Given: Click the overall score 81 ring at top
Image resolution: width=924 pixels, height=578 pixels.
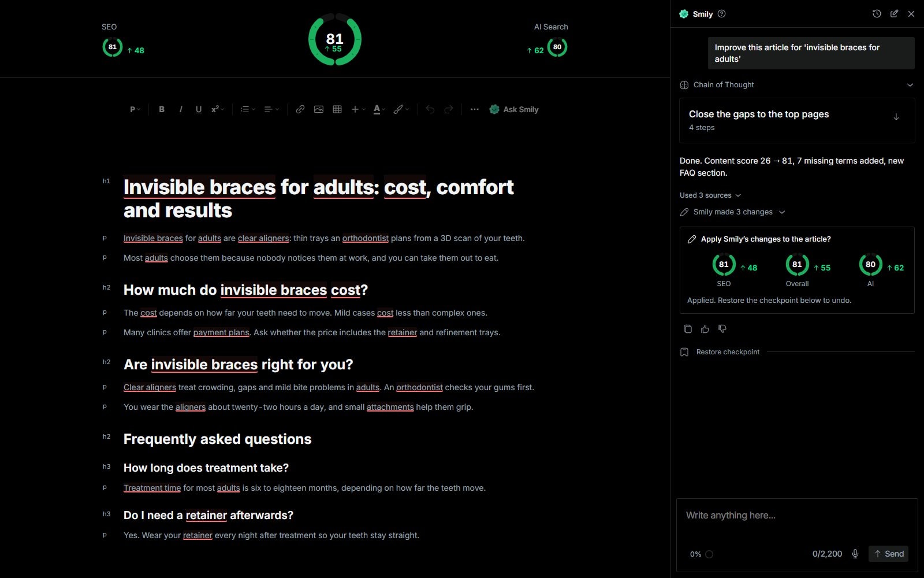Looking at the screenshot, I should point(335,39).
